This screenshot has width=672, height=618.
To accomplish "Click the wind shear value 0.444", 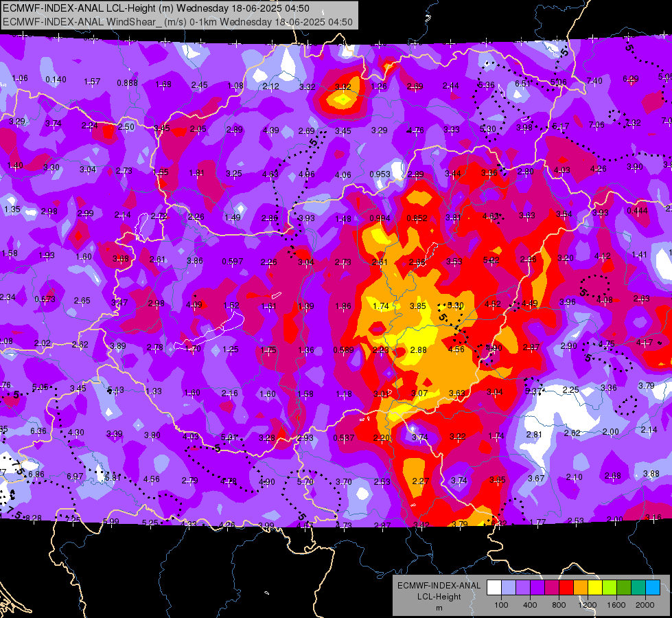I will 637,211.
